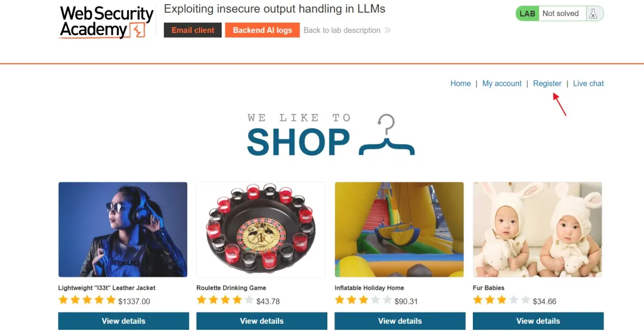This screenshot has width=644, height=331.
Task: View details of the Leather Jacket
Action: click(x=123, y=321)
